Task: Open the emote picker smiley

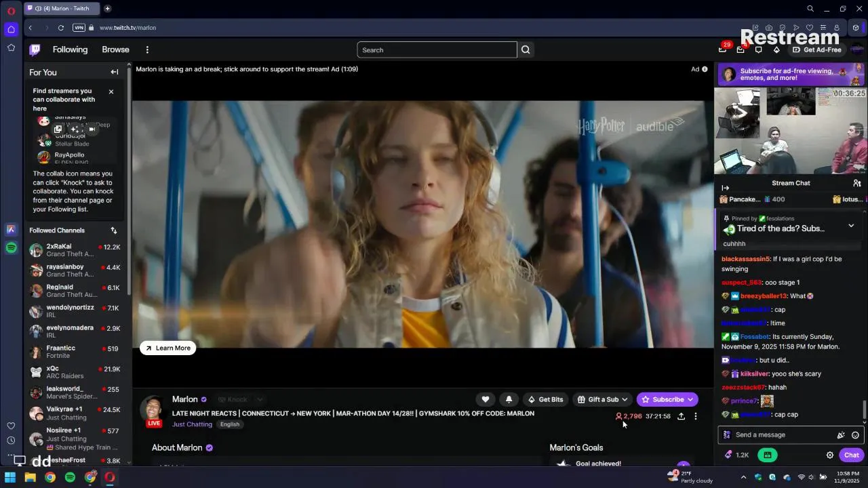Action: [855, 435]
